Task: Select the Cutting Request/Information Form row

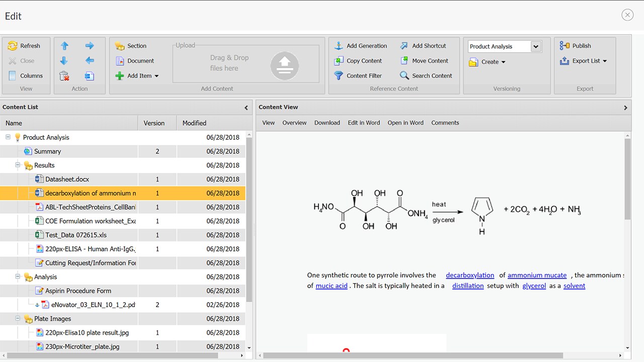Action: pyautogui.click(x=123, y=263)
